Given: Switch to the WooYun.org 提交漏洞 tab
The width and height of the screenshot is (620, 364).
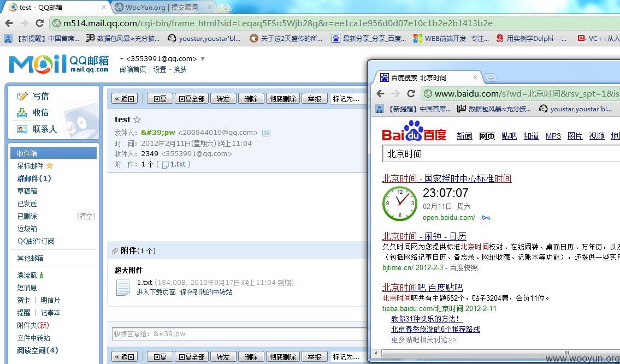Looking at the screenshot, I should coord(162,7).
